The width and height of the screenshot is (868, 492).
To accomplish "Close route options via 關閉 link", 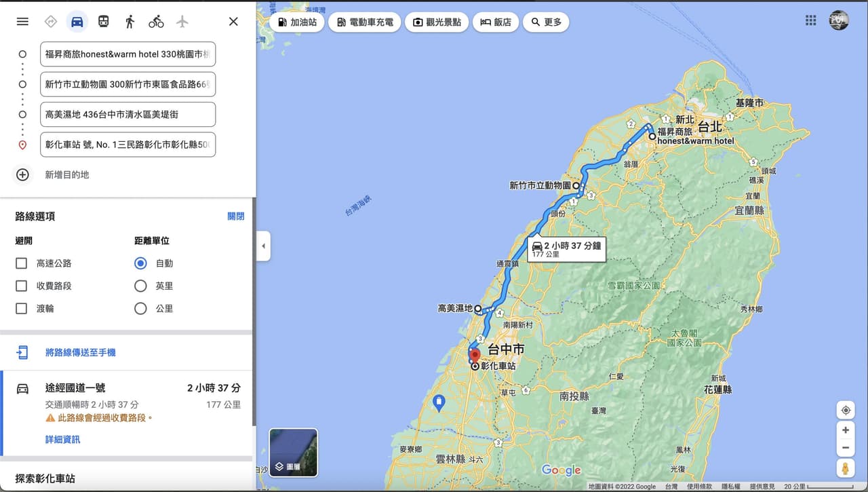I will 236,216.
